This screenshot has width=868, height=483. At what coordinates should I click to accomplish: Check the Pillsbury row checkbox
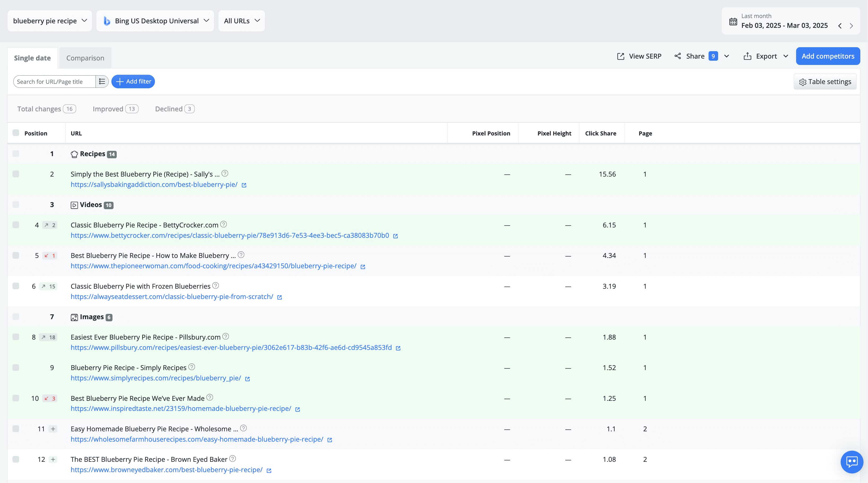pyautogui.click(x=16, y=337)
